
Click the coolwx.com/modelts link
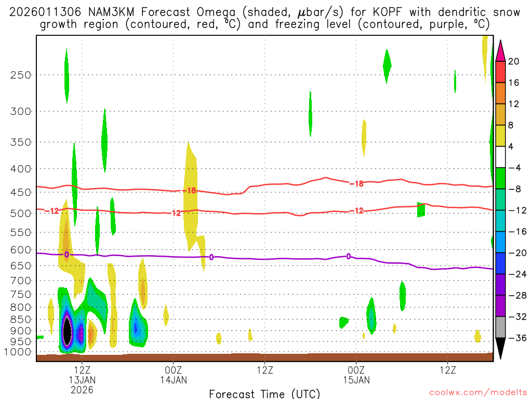coord(478,393)
